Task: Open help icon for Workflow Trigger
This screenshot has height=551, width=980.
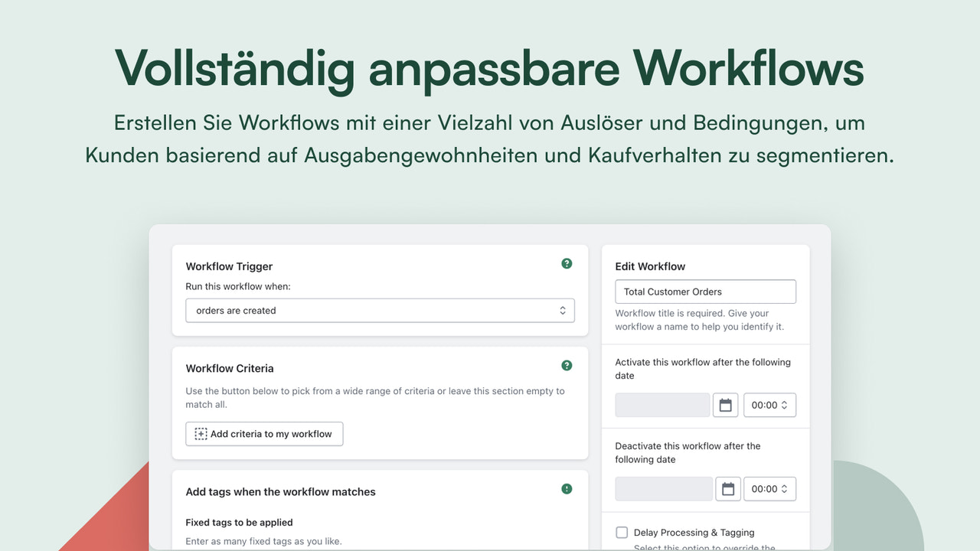Action: pyautogui.click(x=567, y=264)
